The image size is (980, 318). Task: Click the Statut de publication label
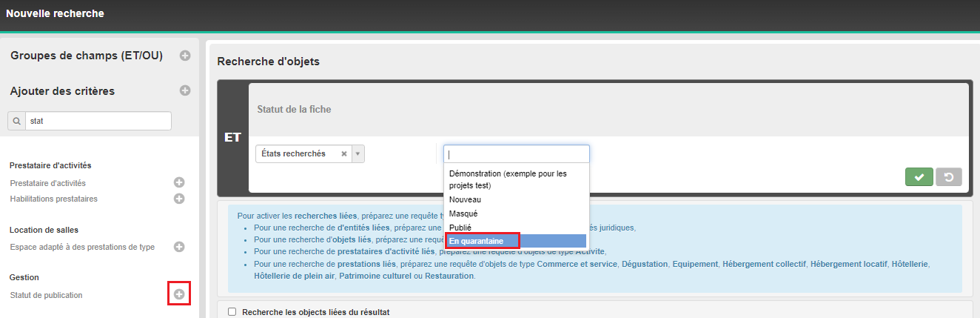pyautogui.click(x=46, y=295)
